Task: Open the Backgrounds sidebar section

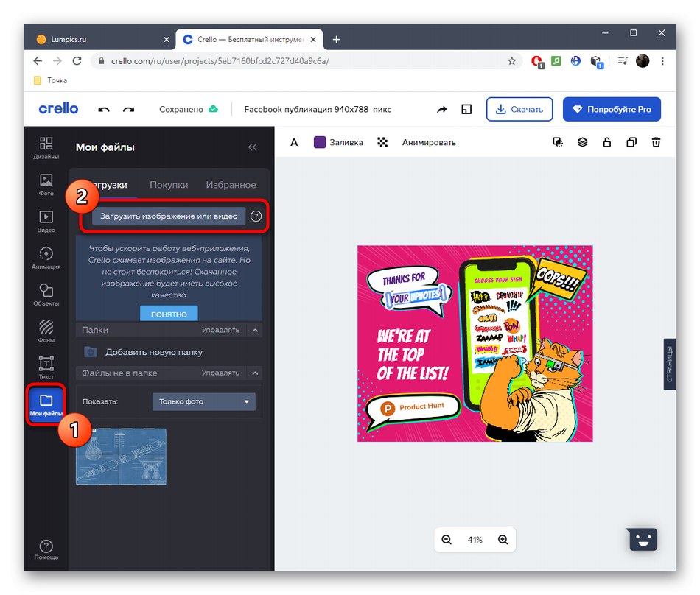Action: point(46,331)
